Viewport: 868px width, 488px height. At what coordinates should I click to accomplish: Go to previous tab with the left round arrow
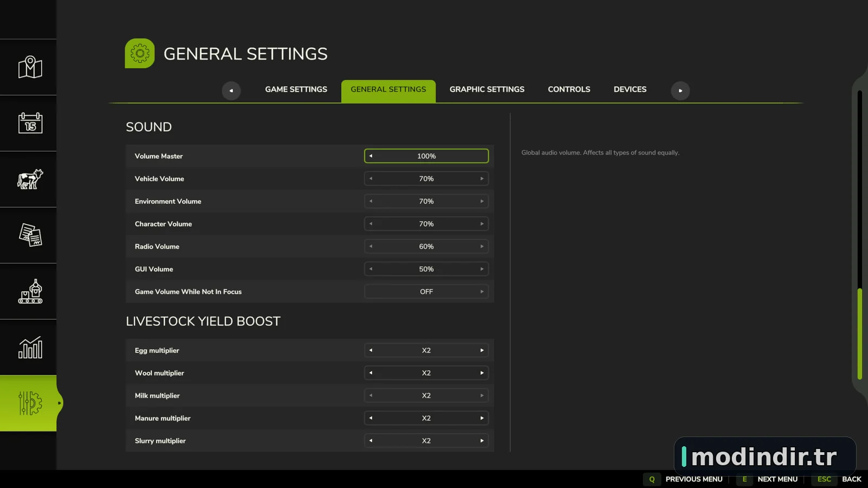[x=231, y=91]
